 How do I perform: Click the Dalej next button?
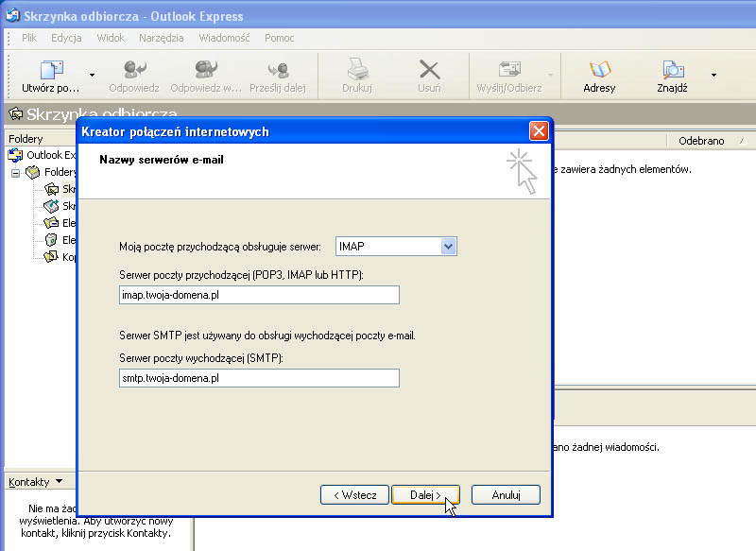[x=426, y=495]
